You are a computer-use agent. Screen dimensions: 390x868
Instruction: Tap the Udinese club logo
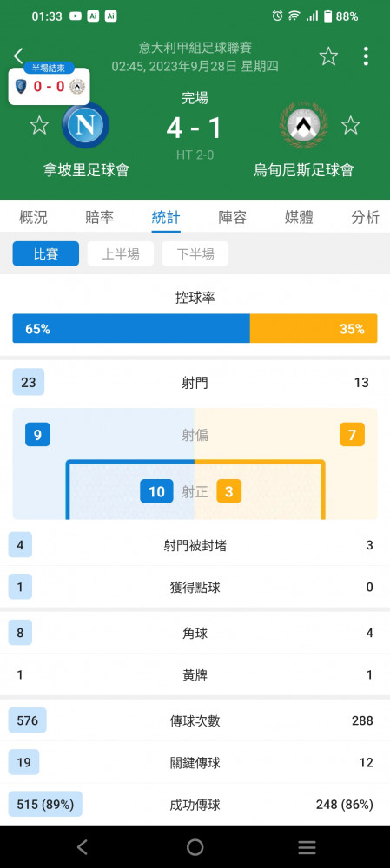point(304,125)
